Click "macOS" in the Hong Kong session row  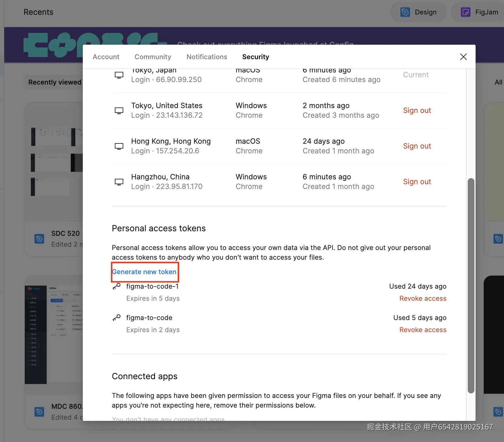248,141
